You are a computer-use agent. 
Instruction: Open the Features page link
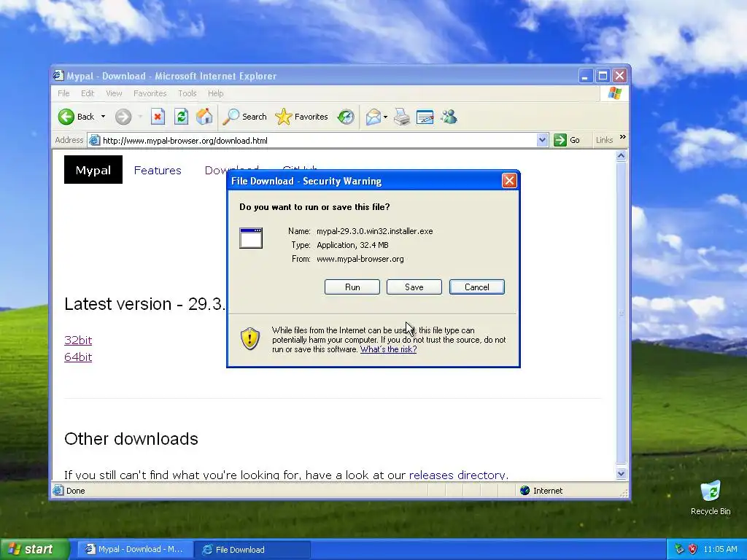point(158,171)
